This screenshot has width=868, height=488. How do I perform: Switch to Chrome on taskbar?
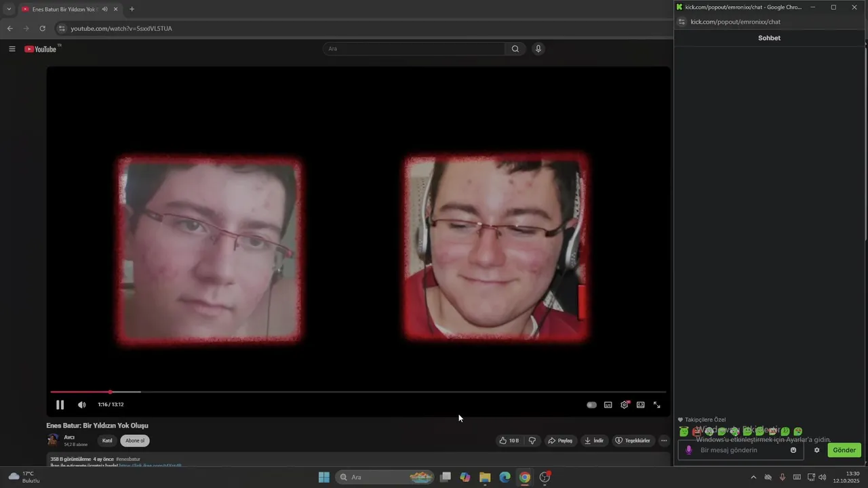click(x=524, y=477)
